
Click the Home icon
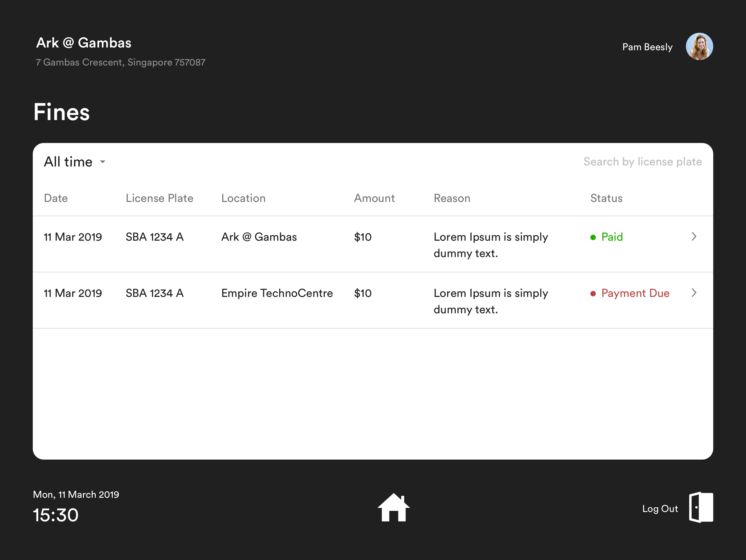(x=393, y=507)
